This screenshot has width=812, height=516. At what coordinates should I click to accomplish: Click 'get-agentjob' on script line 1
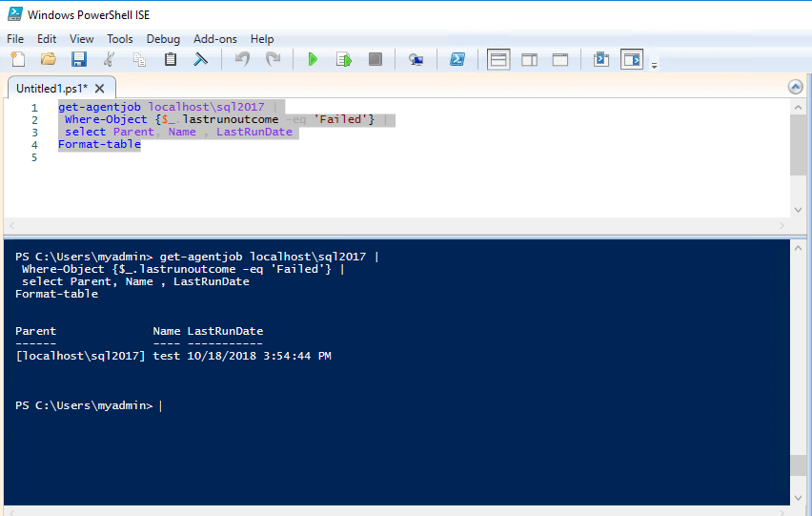[x=99, y=107]
